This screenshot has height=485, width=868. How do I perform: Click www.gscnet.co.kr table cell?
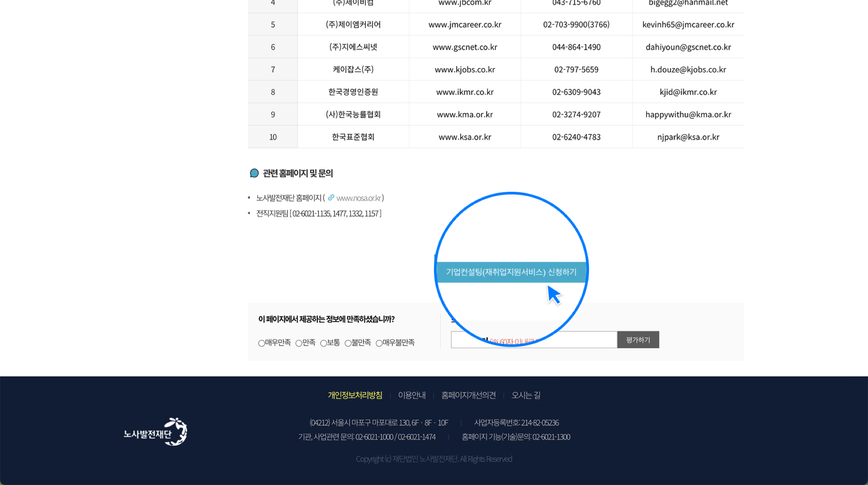(465, 47)
